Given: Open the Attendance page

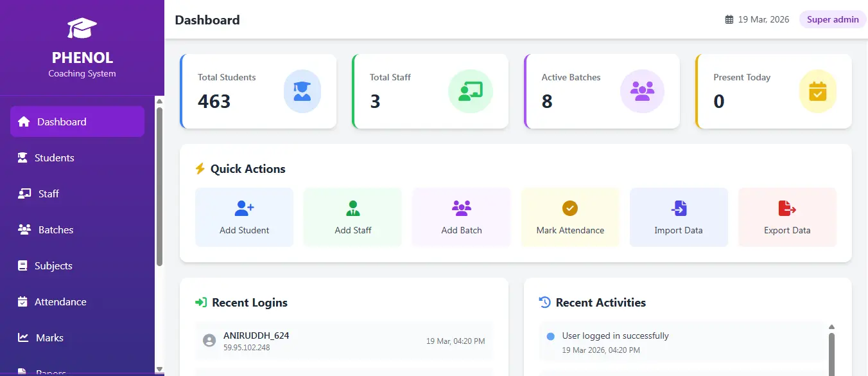Looking at the screenshot, I should click(77, 301).
